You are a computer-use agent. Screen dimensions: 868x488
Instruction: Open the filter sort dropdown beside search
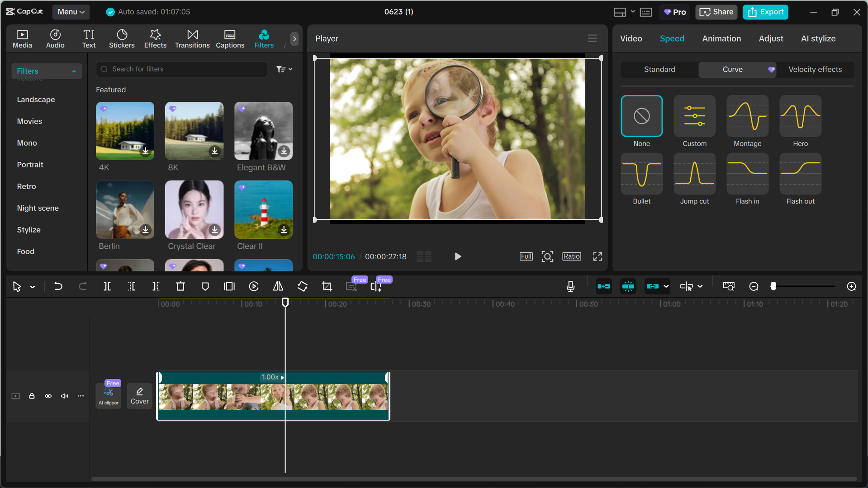tap(284, 69)
